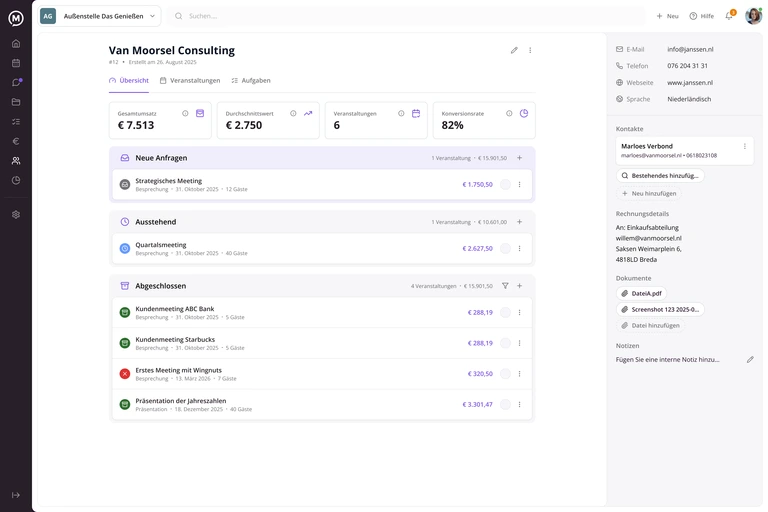768x512 pixels.
Task: Toggle circle selector for Quartalsmeeting
Action: coord(505,248)
